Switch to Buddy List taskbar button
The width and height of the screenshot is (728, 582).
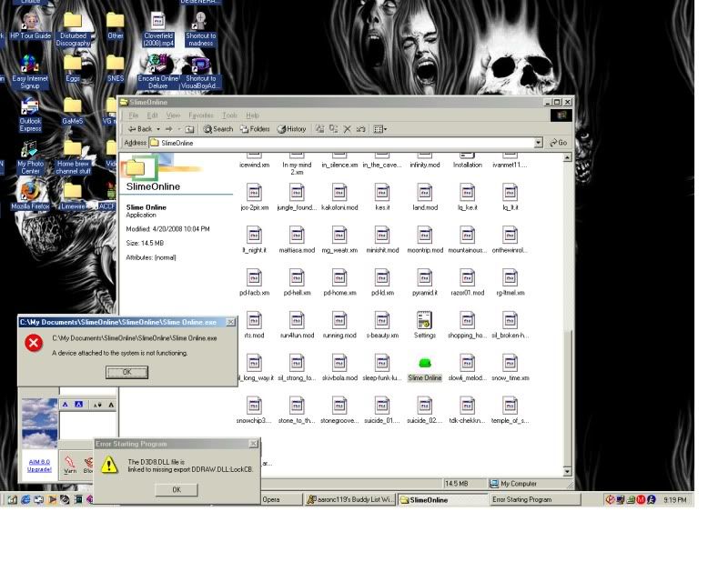[x=349, y=499]
